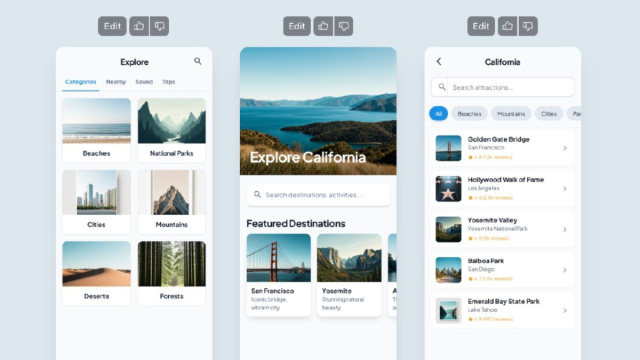
Task: Select the All filter chip
Action: [438, 113]
